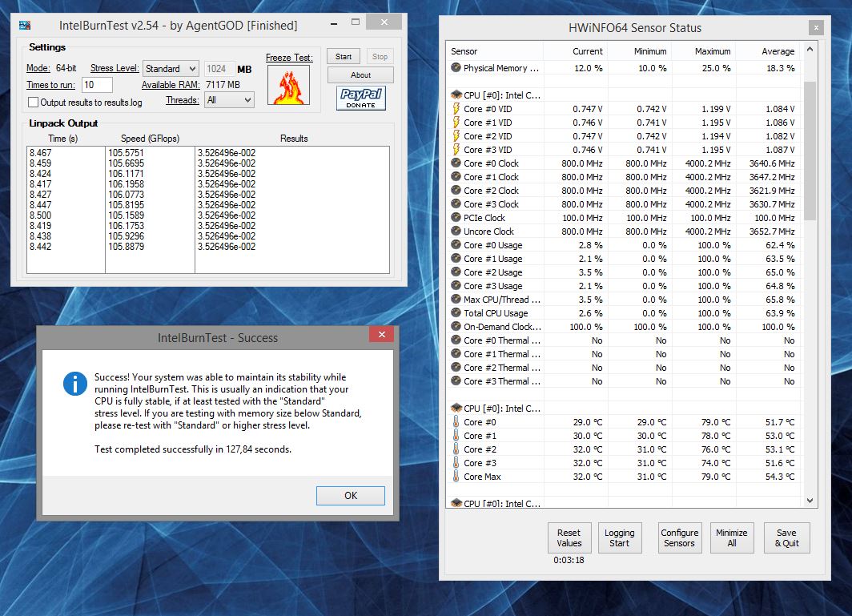Click the first CPU [#0] chip group icon

tap(456, 95)
